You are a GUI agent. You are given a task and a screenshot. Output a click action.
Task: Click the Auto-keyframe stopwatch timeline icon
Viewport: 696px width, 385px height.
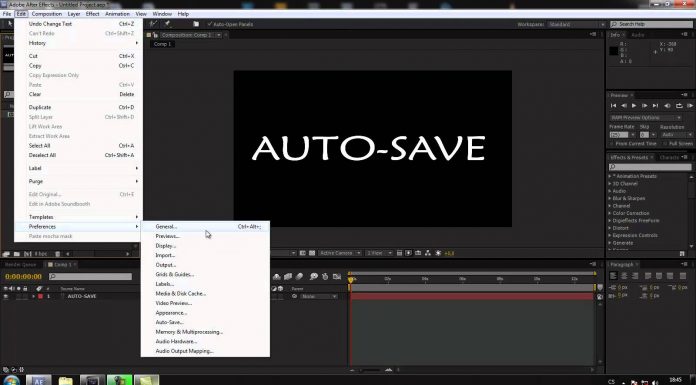tap(325, 277)
